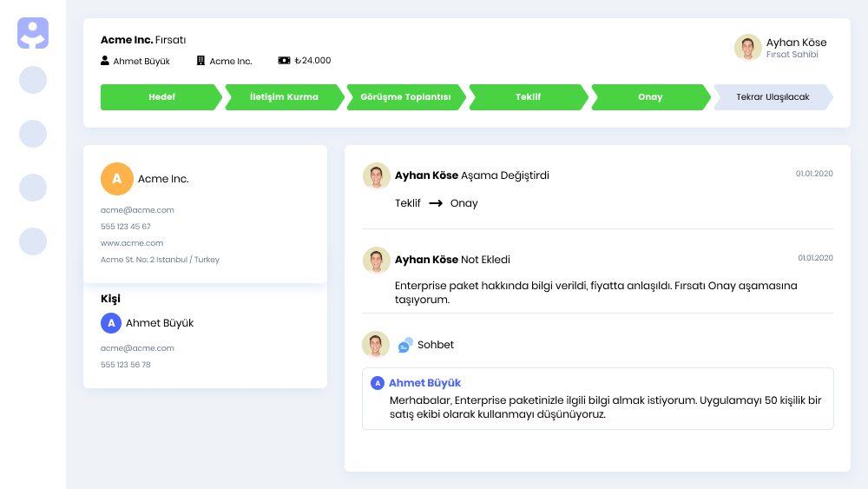Viewport: 868px width, 489px height.
Task: Select the İletişim Kurma stage
Action: click(284, 97)
